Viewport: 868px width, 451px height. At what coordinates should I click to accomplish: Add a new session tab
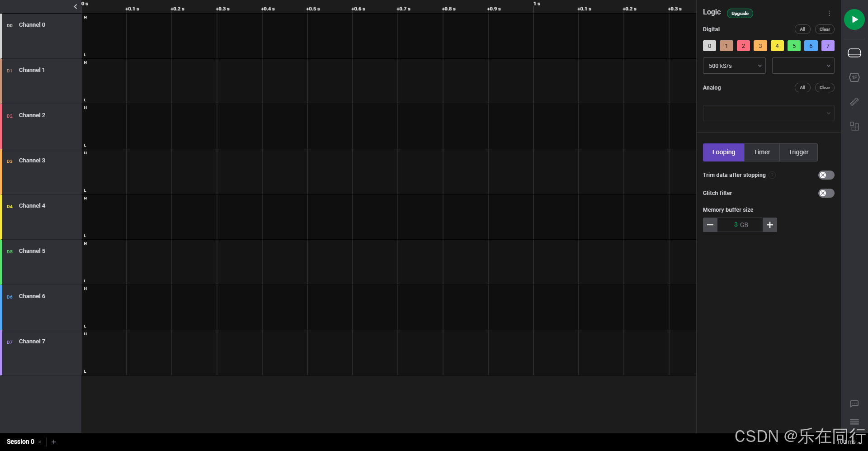(54, 442)
